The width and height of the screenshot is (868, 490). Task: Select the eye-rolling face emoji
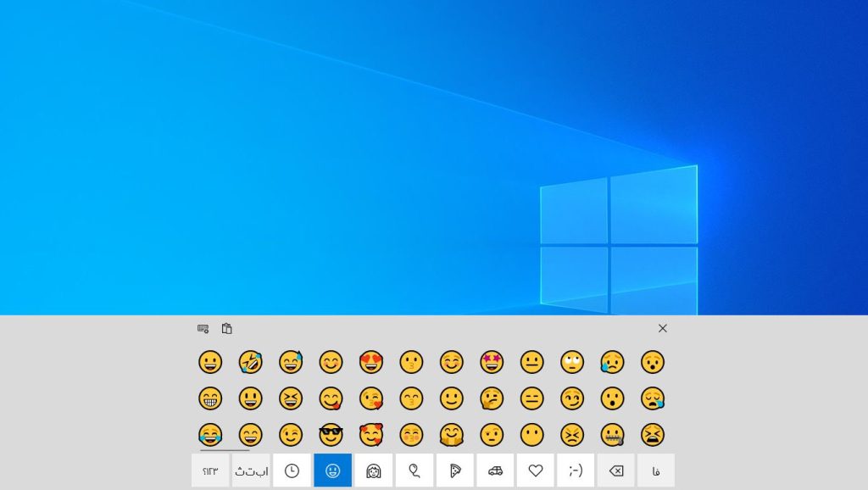pyautogui.click(x=572, y=362)
